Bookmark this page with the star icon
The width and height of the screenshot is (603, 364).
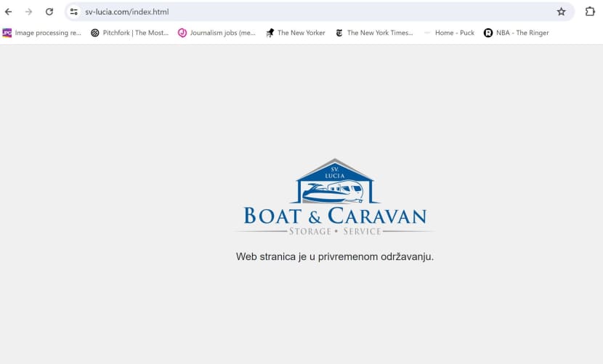point(561,12)
